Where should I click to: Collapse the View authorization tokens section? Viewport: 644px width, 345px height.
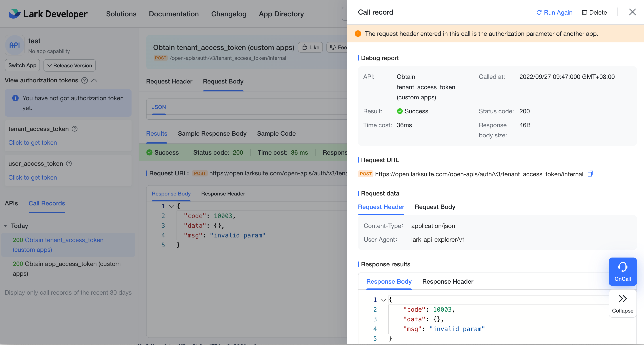pyautogui.click(x=94, y=80)
